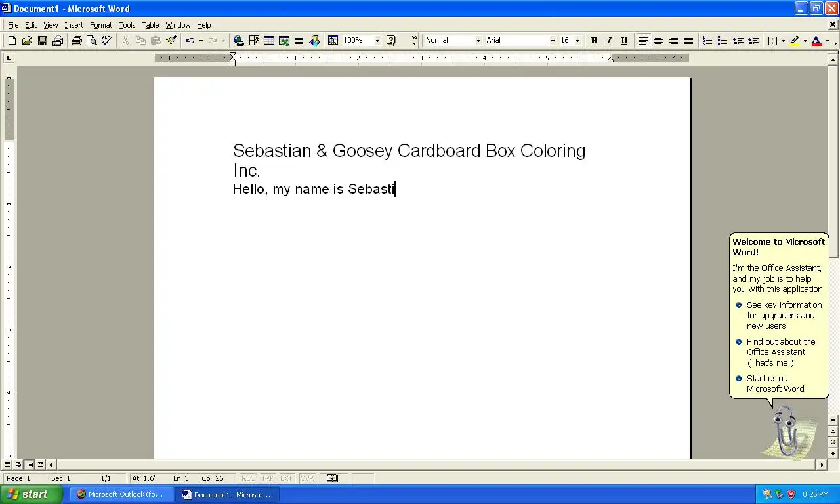Open the Font dropdown showing Arial
Image resolution: width=840 pixels, height=504 pixels.
pyautogui.click(x=553, y=41)
